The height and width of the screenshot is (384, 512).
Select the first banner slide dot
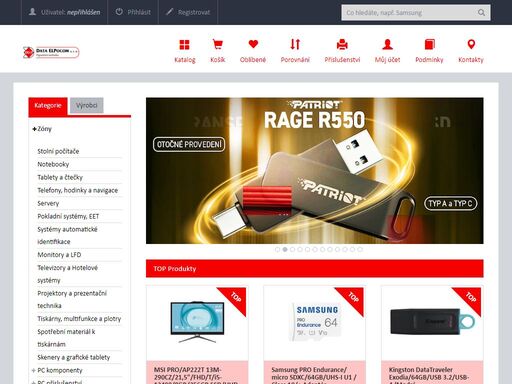277,249
